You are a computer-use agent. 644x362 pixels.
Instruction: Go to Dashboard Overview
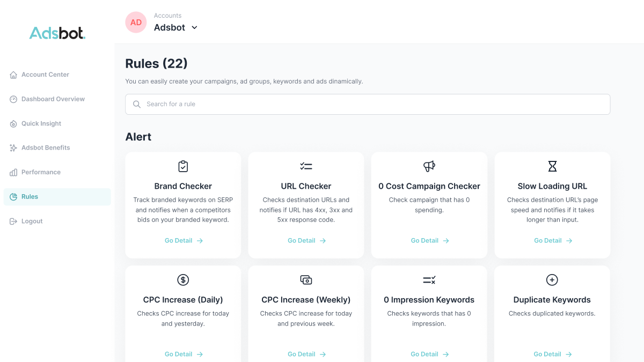[x=53, y=99]
